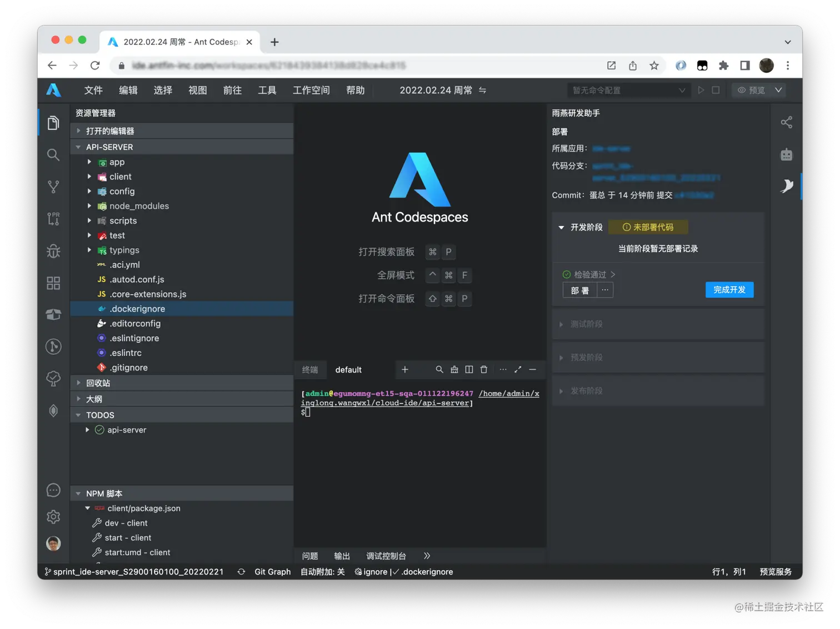The width and height of the screenshot is (840, 629).
Task: Open the Git Graph history sidebar icon
Action: (53, 346)
